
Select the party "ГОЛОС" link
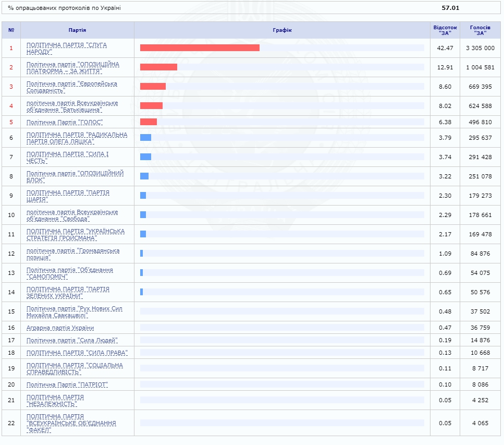[x=64, y=122]
